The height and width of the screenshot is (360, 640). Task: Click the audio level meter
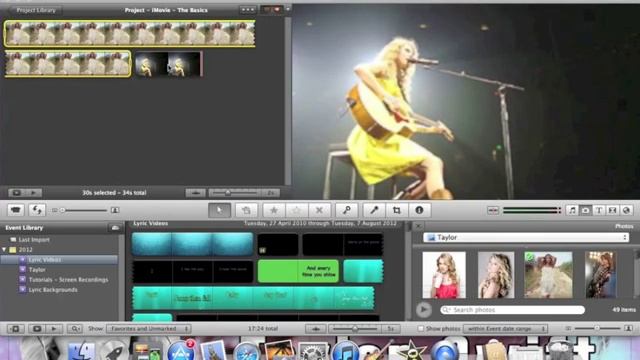[x=532, y=210]
